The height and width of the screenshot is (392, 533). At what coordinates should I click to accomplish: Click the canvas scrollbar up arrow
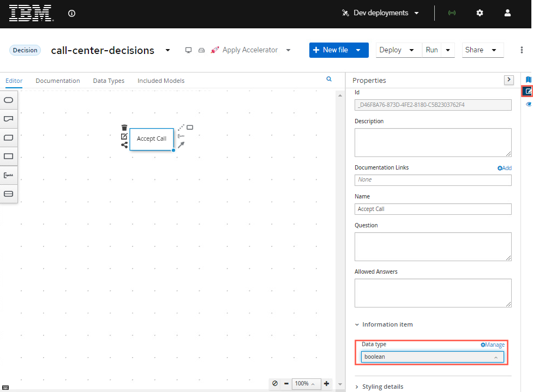[x=340, y=96]
